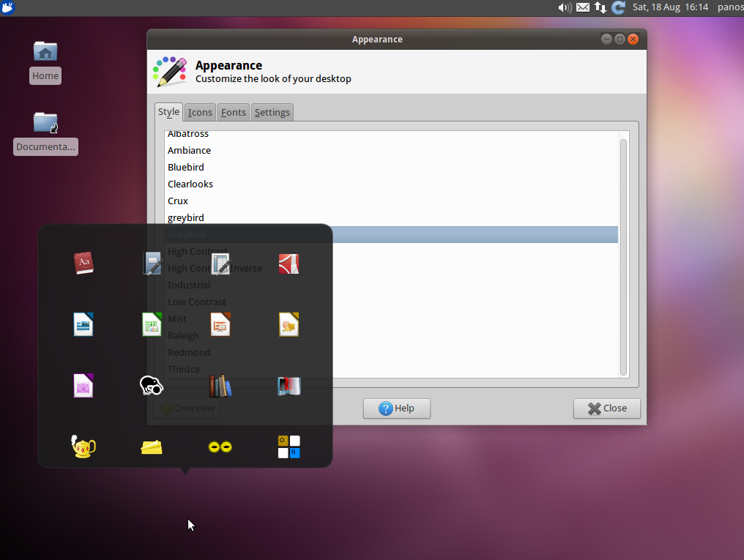Viewport: 744px width, 560px height.
Task: Launch LibreOffice Calc green spreadsheet icon
Action: coord(152,325)
